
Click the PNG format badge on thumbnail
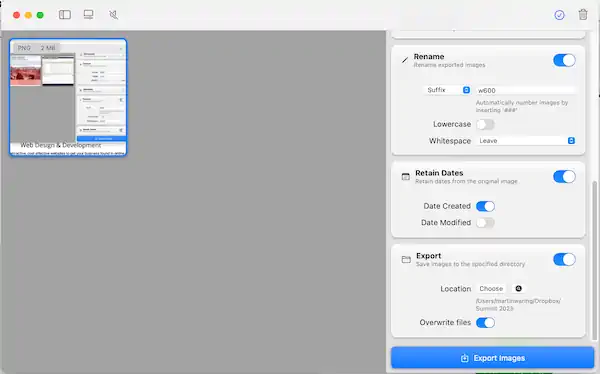point(24,48)
